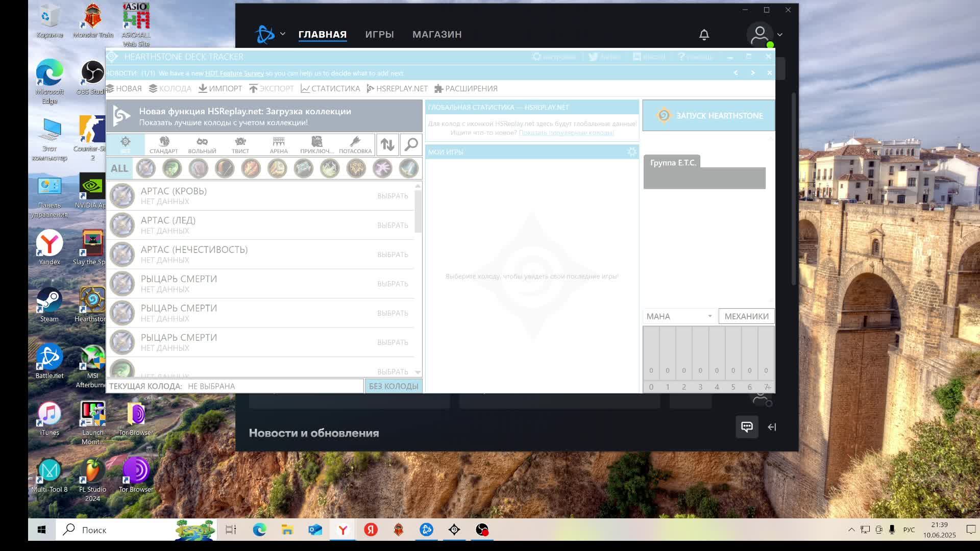Click the deck list vertical scrollbar

[x=418, y=212]
